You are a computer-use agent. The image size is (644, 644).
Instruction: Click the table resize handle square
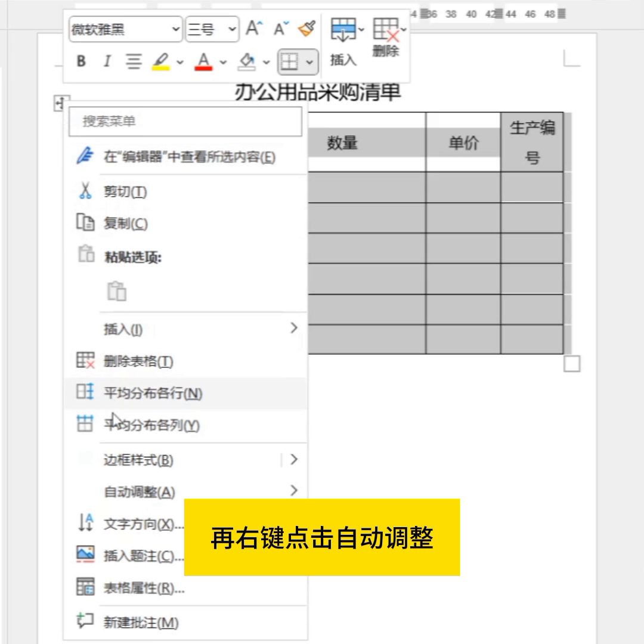[x=572, y=364]
